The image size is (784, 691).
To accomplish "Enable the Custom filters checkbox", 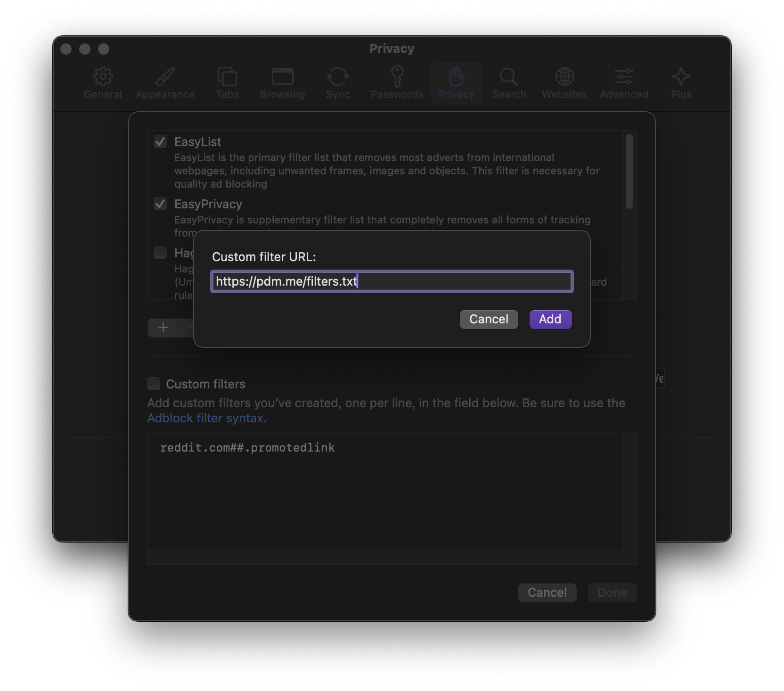I will click(x=154, y=384).
